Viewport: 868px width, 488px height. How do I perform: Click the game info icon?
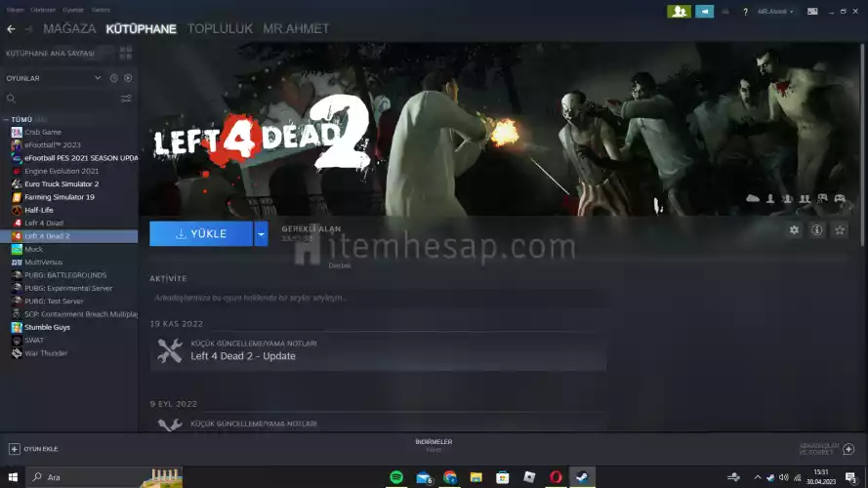click(816, 230)
